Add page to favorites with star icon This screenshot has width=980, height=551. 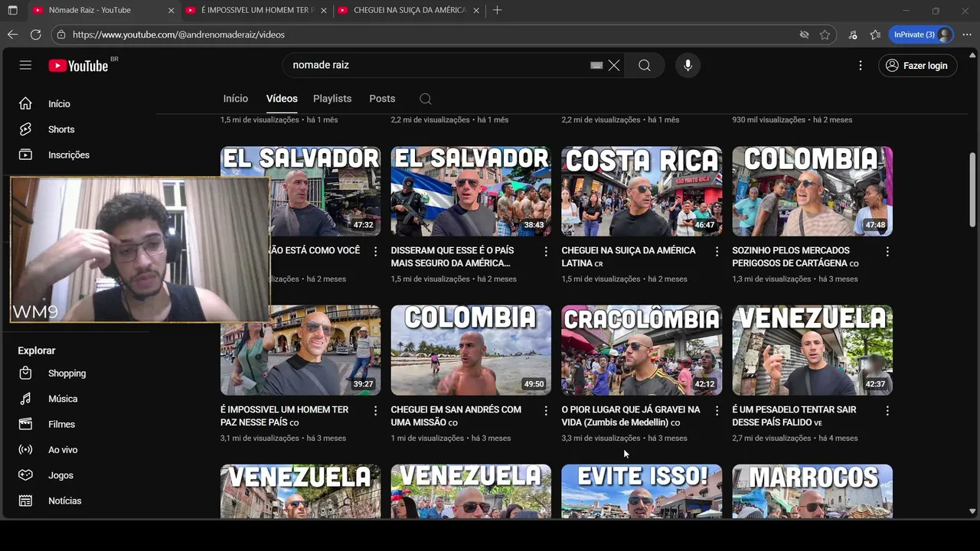pos(825,34)
